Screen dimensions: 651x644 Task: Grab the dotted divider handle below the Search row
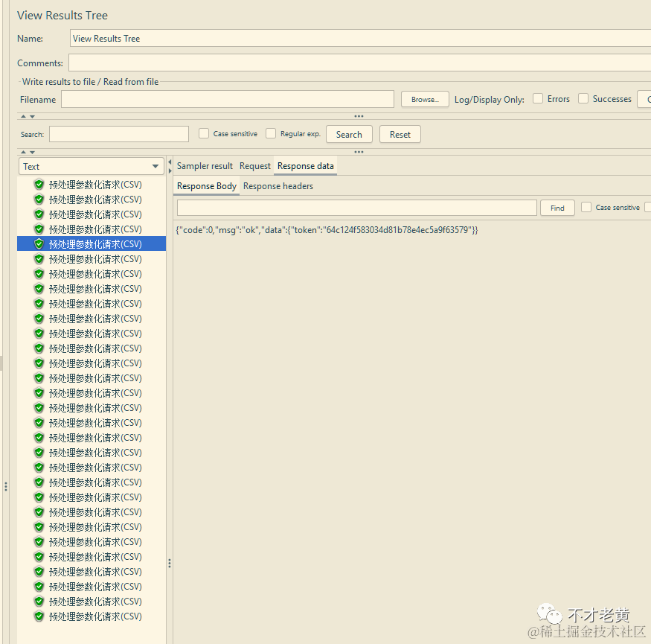[359, 152]
